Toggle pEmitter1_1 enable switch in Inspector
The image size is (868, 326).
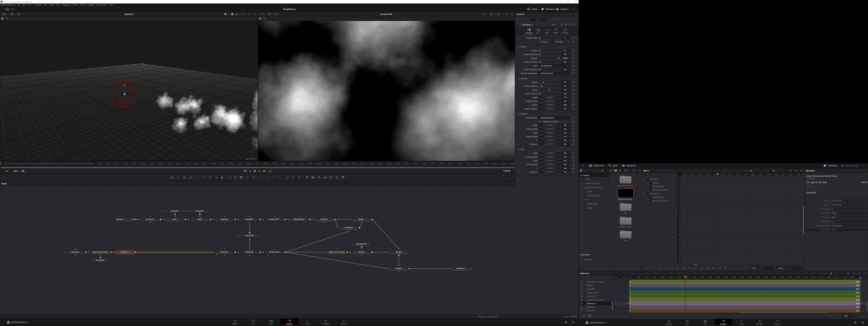pyautogui.click(x=519, y=25)
